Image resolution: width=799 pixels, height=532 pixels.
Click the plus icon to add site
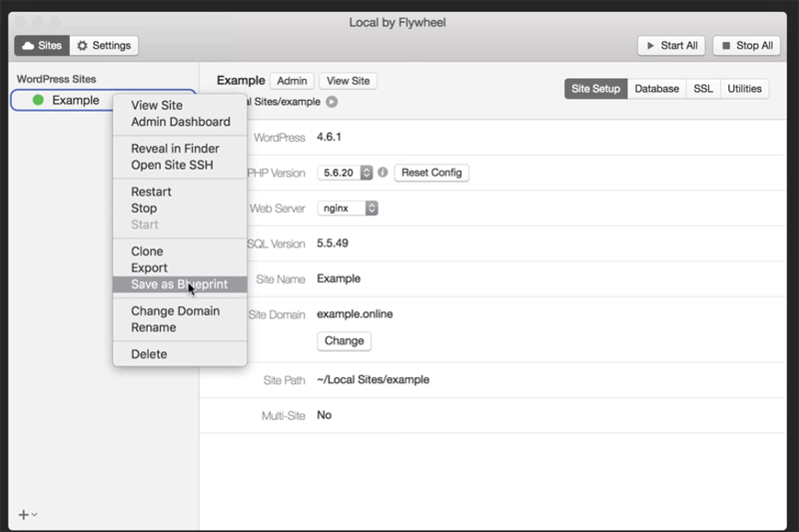(x=24, y=515)
